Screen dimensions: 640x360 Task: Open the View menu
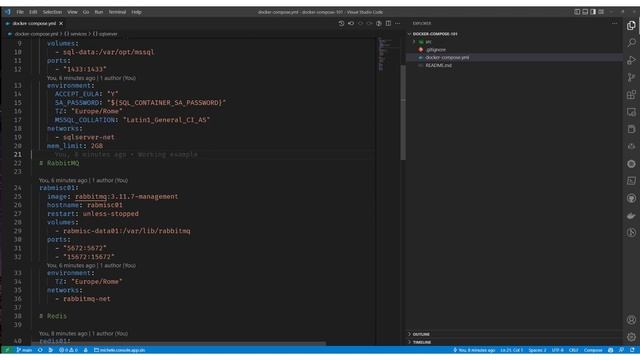tap(72, 12)
